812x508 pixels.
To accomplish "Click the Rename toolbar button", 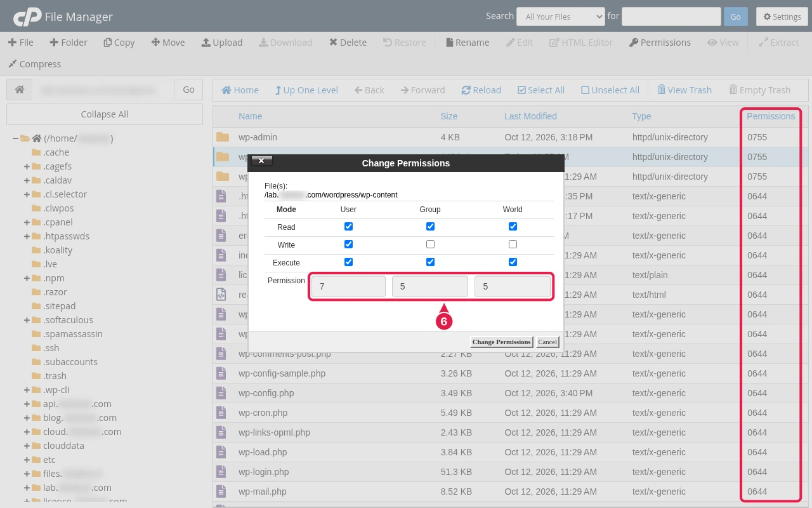I will (x=468, y=43).
